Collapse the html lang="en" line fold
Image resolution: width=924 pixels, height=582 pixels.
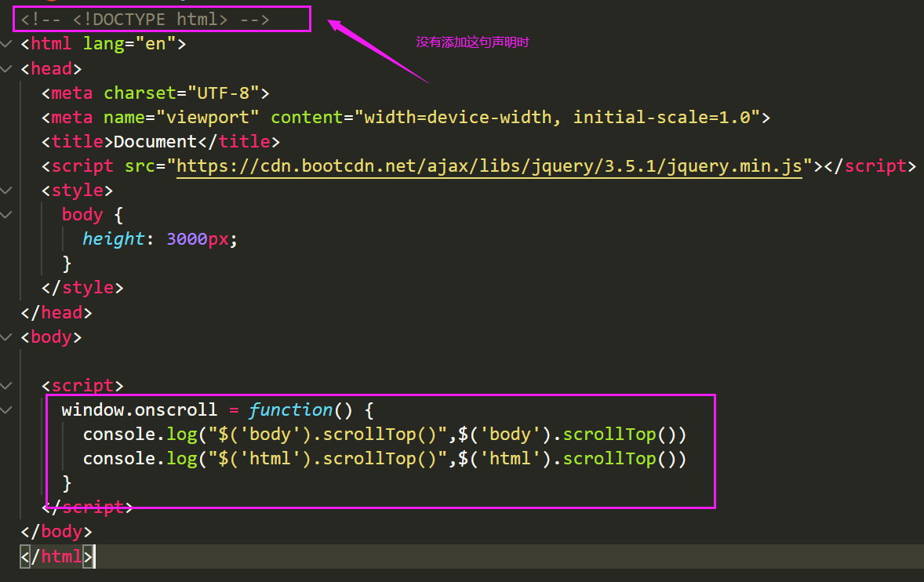(x=6, y=44)
